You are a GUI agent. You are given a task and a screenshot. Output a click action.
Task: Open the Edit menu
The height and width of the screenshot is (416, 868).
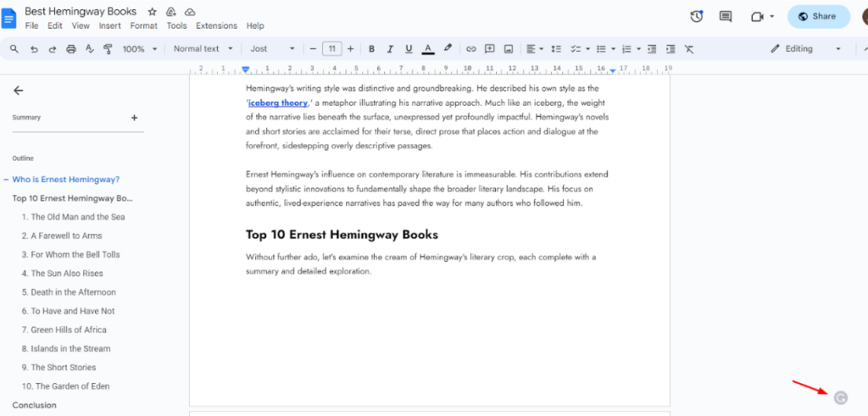click(55, 25)
